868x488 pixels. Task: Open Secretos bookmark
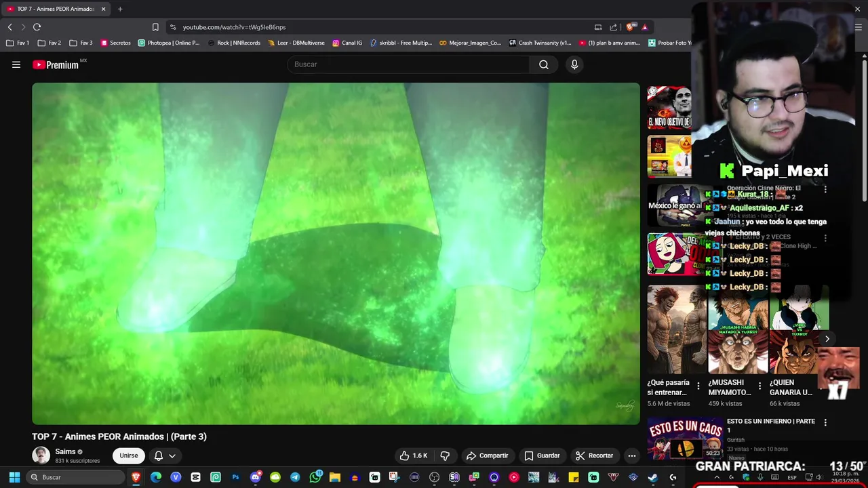click(115, 43)
